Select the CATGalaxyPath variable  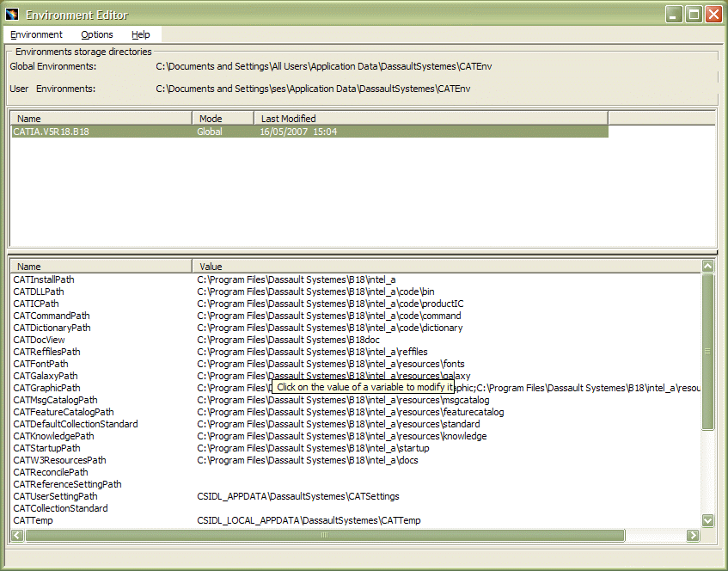tap(46, 376)
